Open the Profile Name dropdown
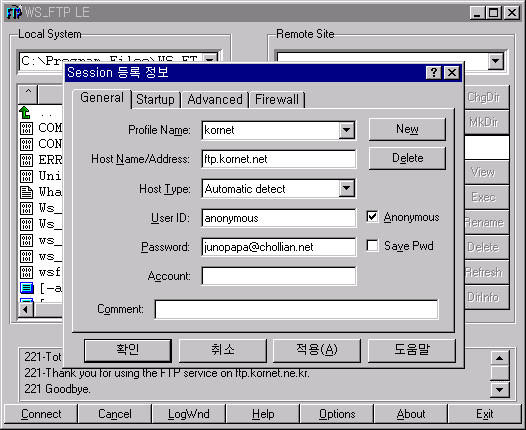The width and height of the screenshot is (526, 430). (x=347, y=130)
